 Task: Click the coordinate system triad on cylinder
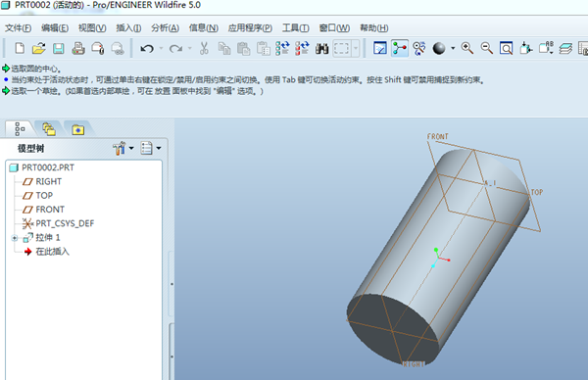click(439, 258)
